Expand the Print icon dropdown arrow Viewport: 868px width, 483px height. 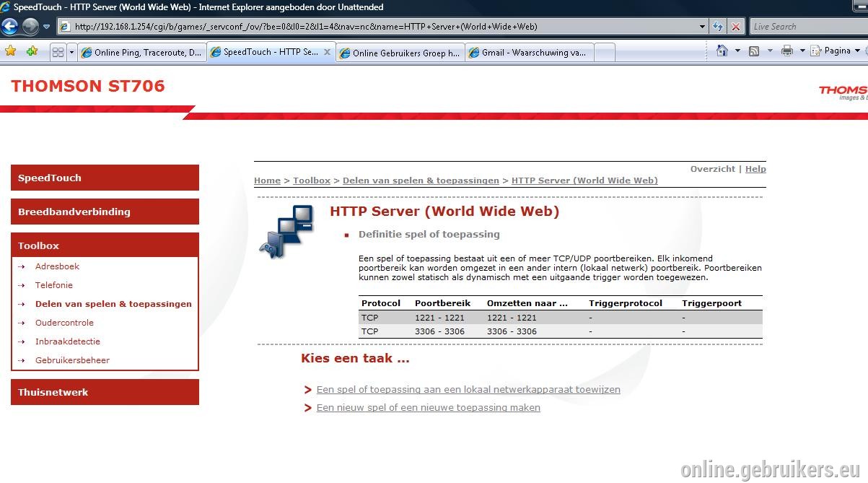pos(802,51)
